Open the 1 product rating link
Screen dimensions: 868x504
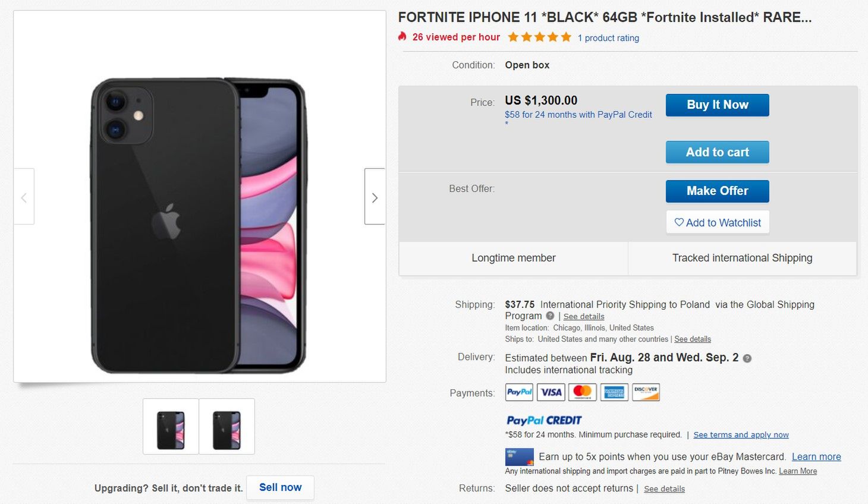point(608,38)
